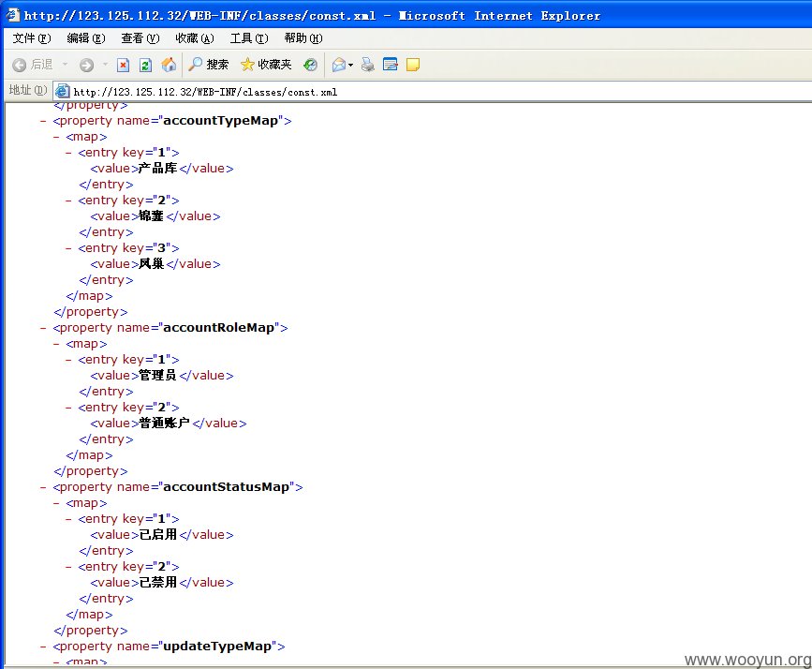Screen dimensions: 812x669
Task: Open the Favorites (收藏夹) star button
Action: click(266, 65)
